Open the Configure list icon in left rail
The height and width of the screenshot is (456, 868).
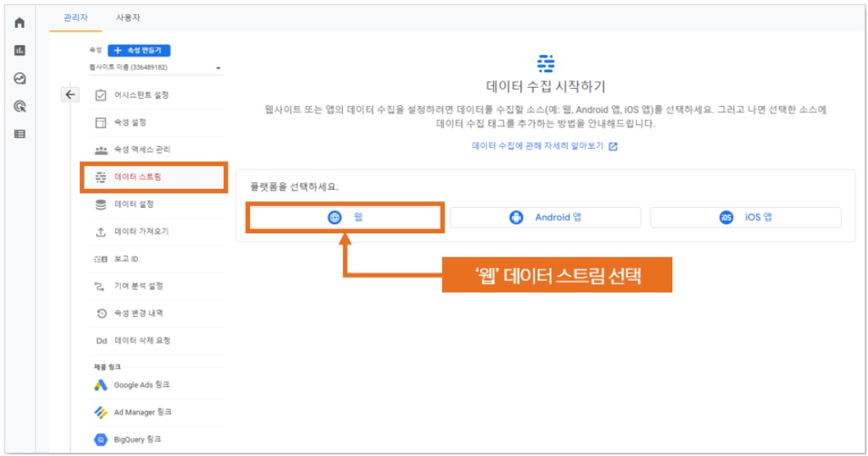20,134
